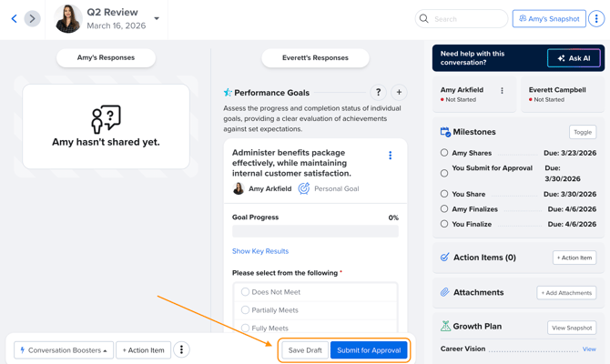Open the Conversation Boosters dropdown
The image size is (610, 364).
(64, 349)
